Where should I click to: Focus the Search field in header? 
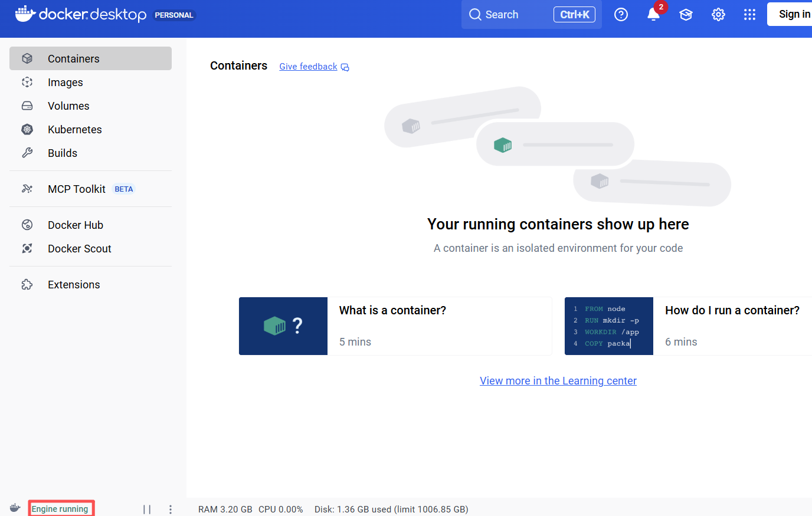[x=531, y=14]
